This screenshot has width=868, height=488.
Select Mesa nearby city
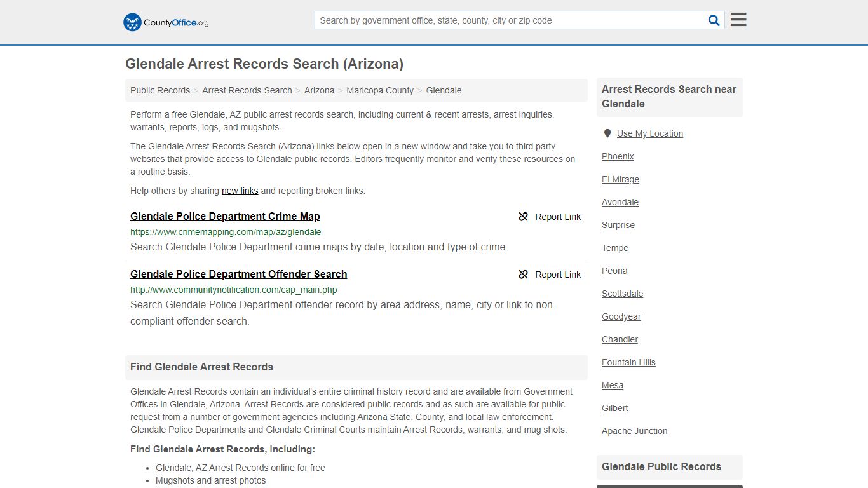(613, 385)
